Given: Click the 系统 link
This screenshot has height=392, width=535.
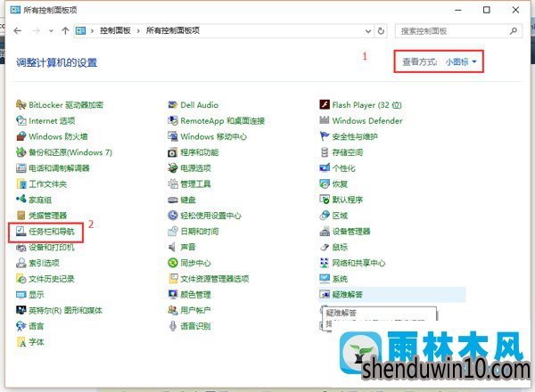Looking at the screenshot, I should pos(340,279).
